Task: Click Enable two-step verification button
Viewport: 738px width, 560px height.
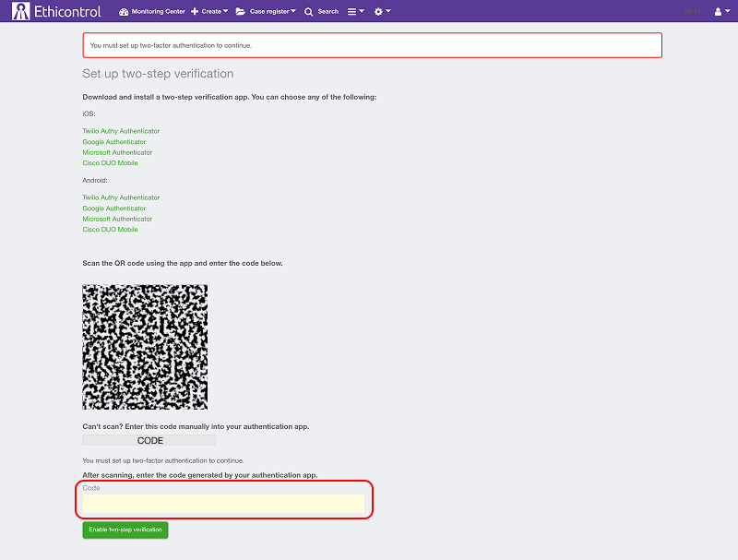Action: (x=125, y=530)
